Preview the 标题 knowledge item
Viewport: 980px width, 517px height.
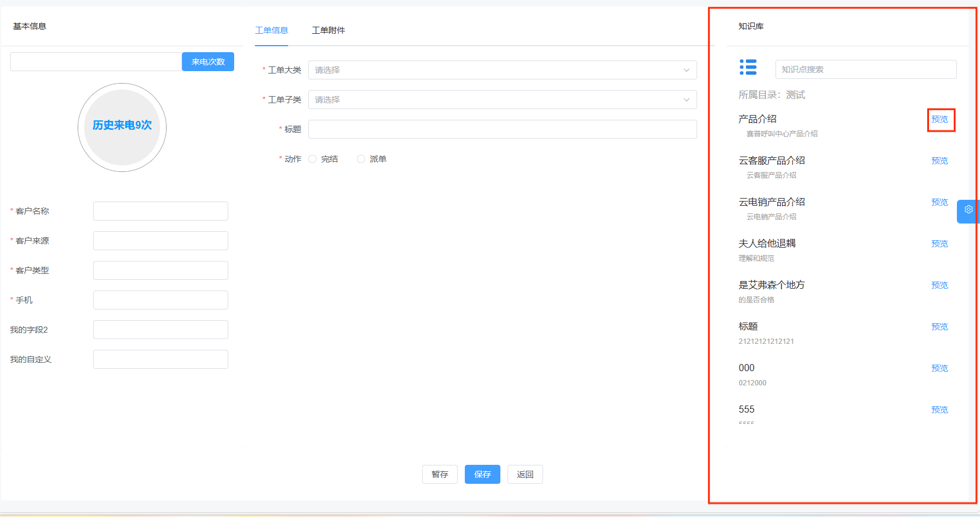tap(940, 327)
